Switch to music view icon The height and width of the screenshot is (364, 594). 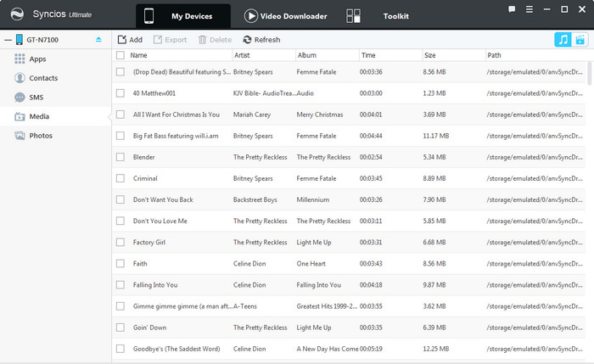(563, 39)
